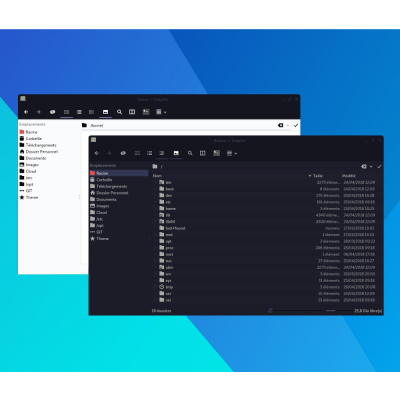
Task: Expand the boot folder tree arrow
Action: point(155,189)
